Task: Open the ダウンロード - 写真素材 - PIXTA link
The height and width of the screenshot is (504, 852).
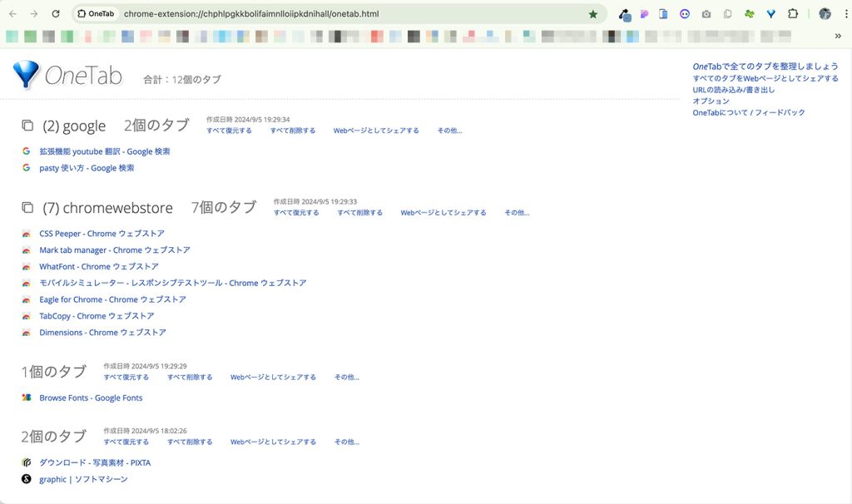Action: point(95,462)
